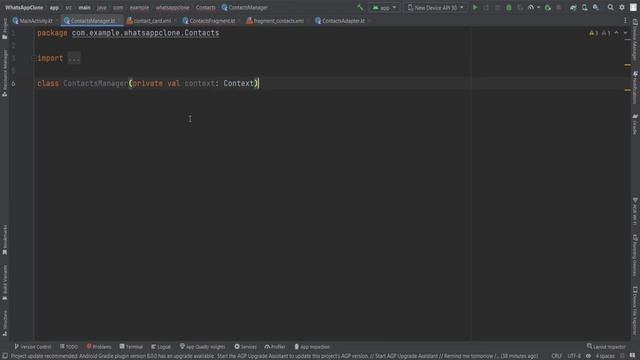Viewport: 640px width, 360px height.
Task: Open the Layout Inspector tool window
Action: (x=606, y=347)
